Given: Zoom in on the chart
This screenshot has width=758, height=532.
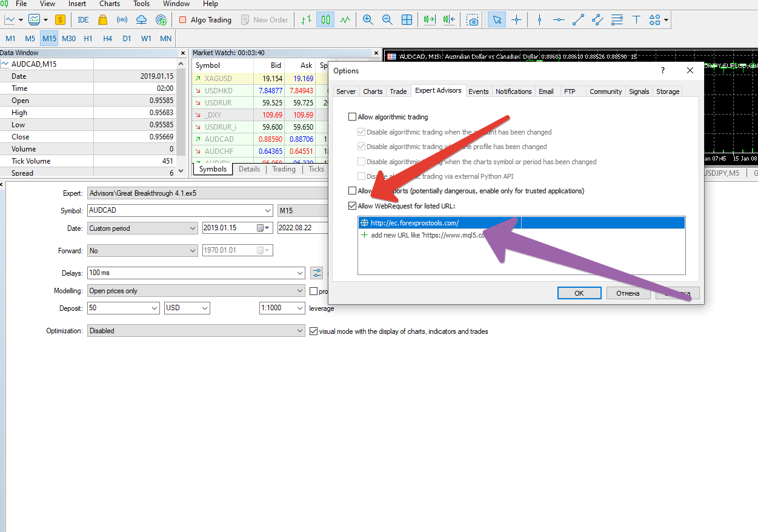Looking at the screenshot, I should point(368,19).
